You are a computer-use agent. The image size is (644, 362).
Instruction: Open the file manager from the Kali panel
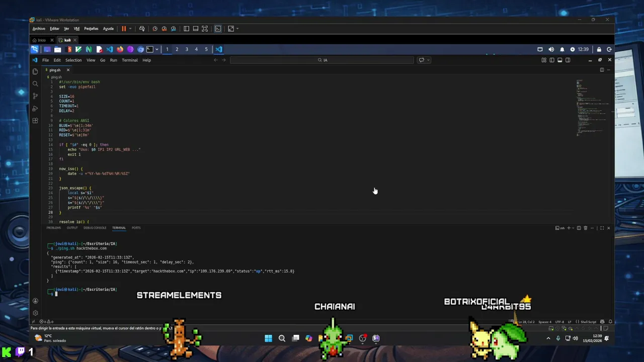click(57, 49)
